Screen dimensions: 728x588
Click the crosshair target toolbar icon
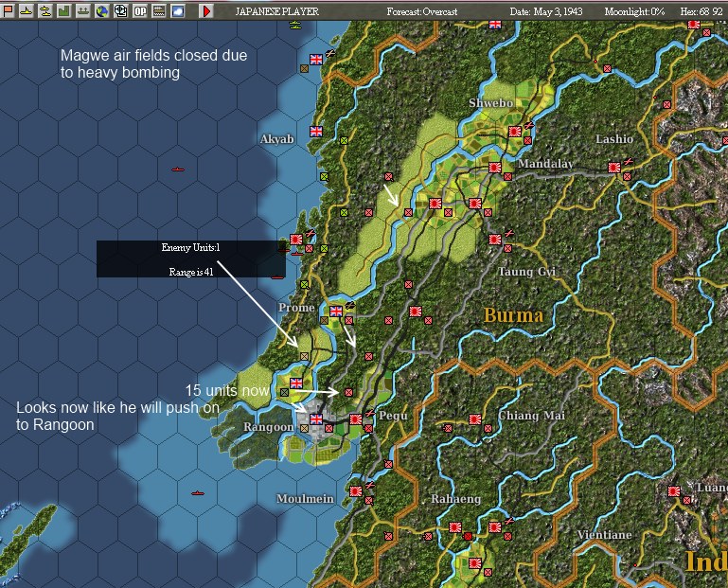[x=121, y=10]
